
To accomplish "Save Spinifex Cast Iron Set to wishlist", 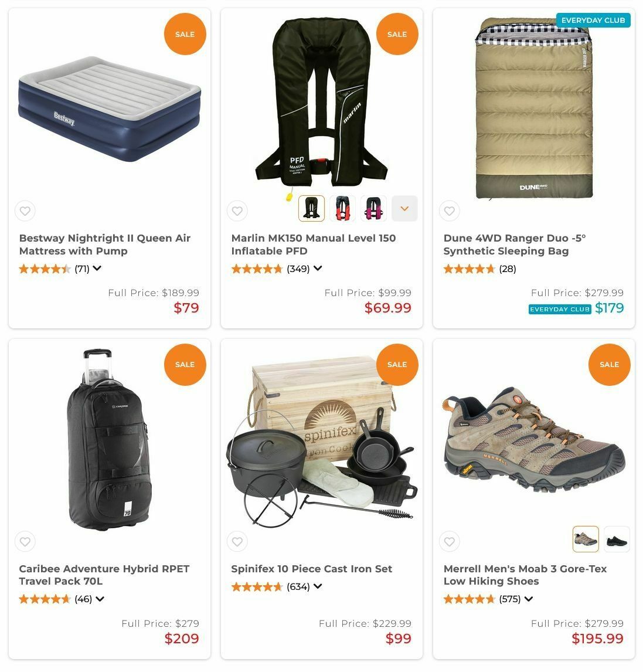I will [237, 541].
